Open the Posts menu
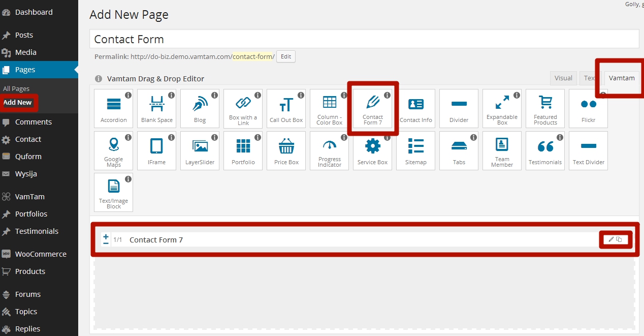The image size is (644, 336). click(39, 35)
